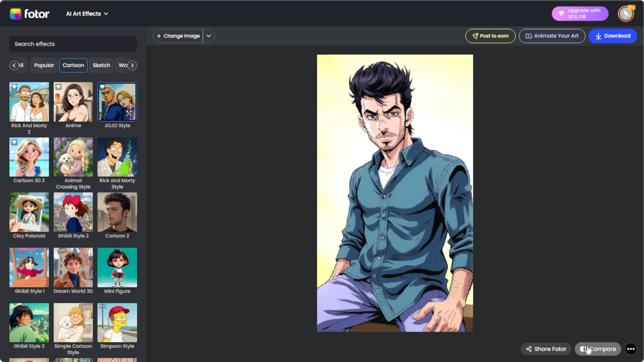Select the Cartoon tab
Screen dimensions: 644x362
click(x=73, y=65)
